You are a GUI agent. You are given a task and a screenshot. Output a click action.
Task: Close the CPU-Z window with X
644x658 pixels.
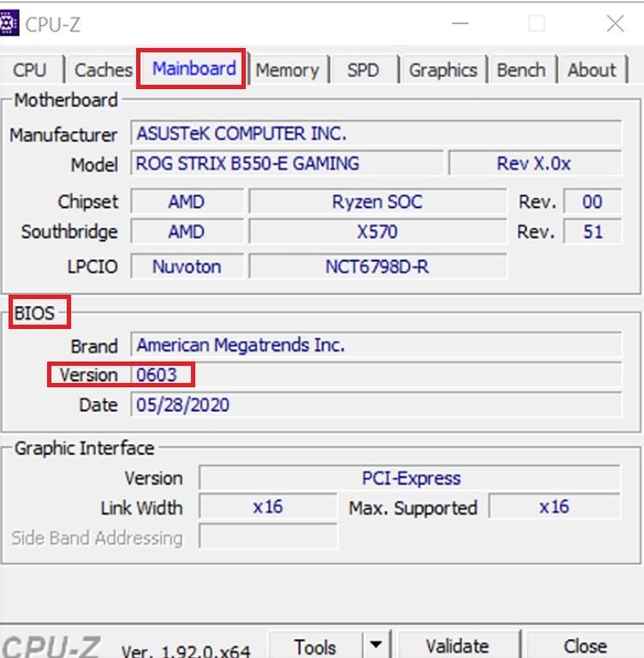coord(616,23)
